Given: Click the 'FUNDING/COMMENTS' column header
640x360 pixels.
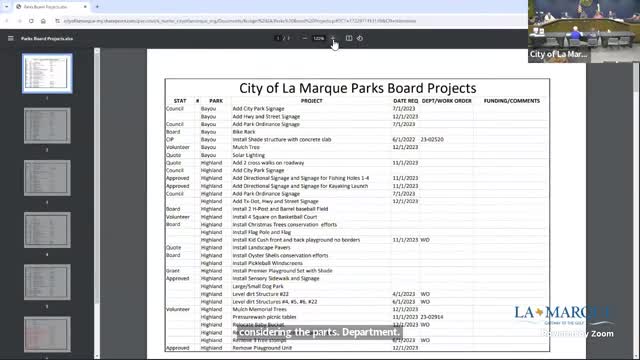Looking at the screenshot, I should pos(511,101).
